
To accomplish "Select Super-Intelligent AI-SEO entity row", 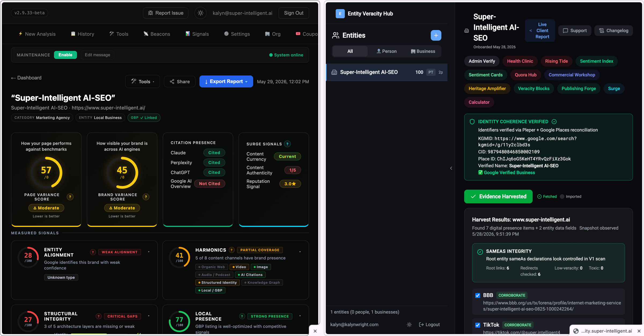I will (x=387, y=72).
